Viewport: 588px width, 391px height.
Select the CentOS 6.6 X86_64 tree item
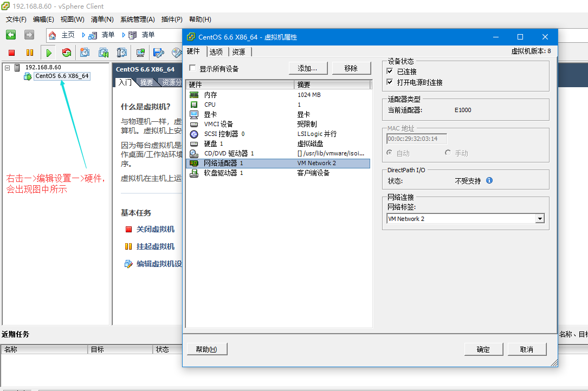(x=62, y=76)
